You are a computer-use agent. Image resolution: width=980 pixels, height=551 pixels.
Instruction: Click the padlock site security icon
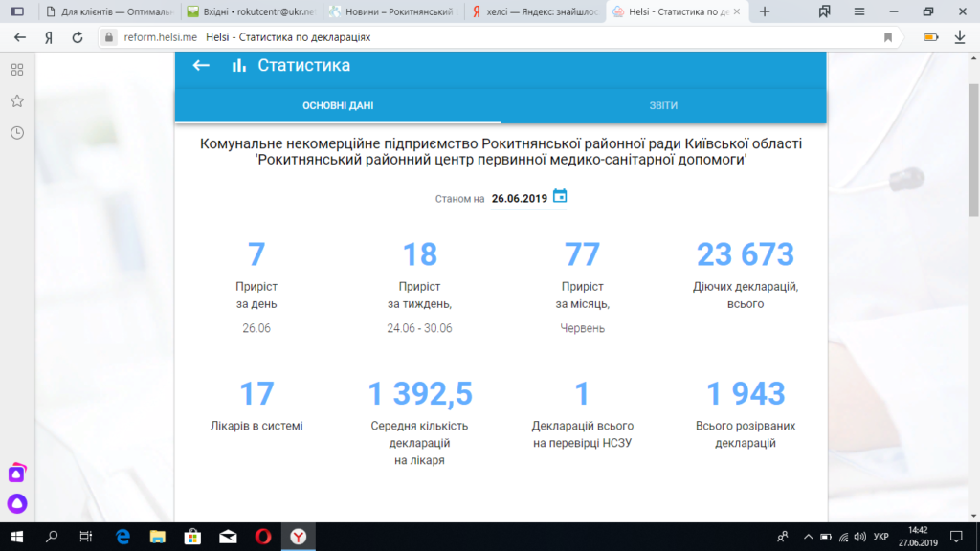[x=109, y=37]
